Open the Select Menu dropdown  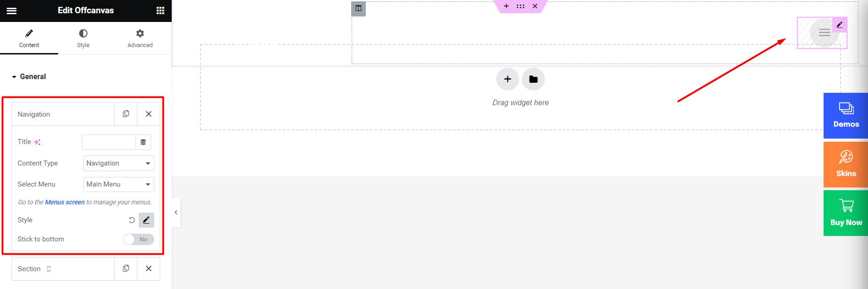(x=119, y=184)
